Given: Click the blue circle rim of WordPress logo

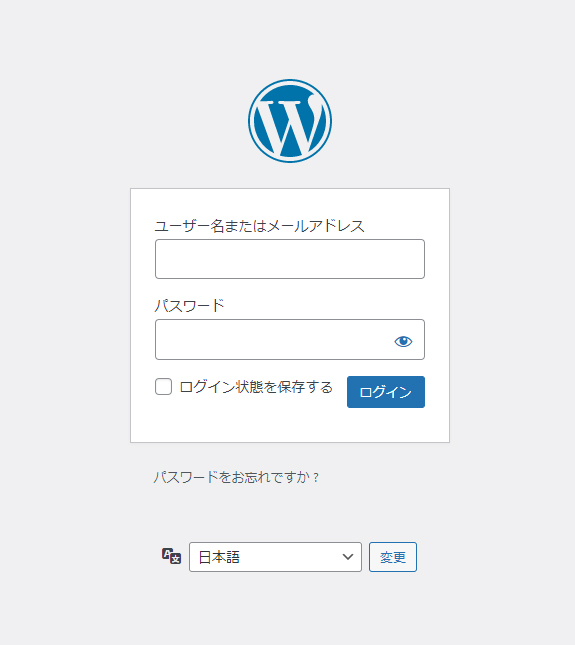Looking at the screenshot, I should pos(290,81).
